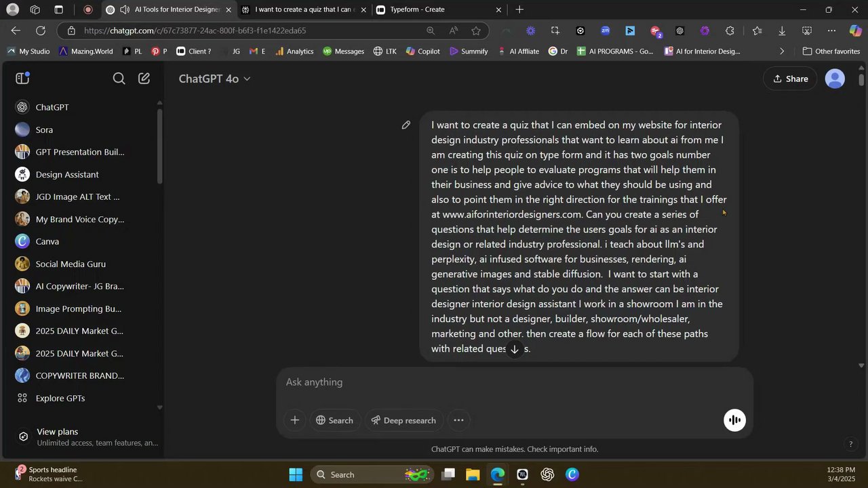Focus the Ask anything input field
The width and height of the screenshot is (868, 488).
point(514,382)
